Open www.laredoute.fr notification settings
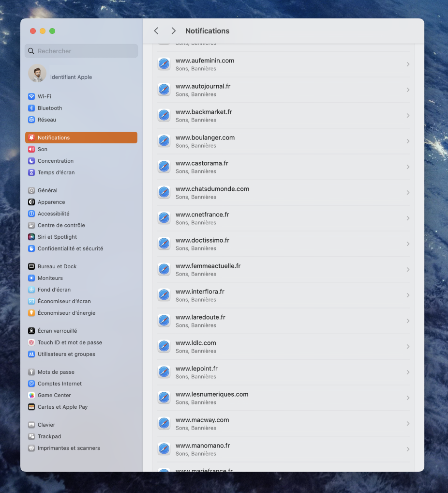 (284, 321)
